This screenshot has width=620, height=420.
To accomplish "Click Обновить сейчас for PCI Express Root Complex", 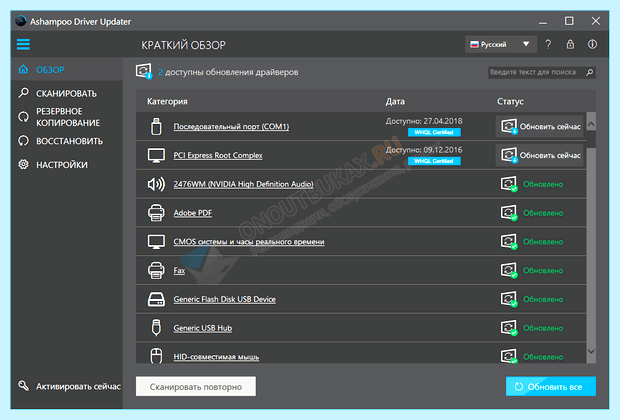I will click(x=540, y=155).
